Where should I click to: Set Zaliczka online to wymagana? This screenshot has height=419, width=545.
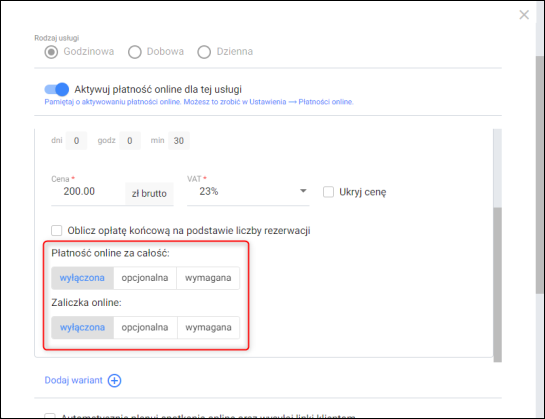(208, 327)
